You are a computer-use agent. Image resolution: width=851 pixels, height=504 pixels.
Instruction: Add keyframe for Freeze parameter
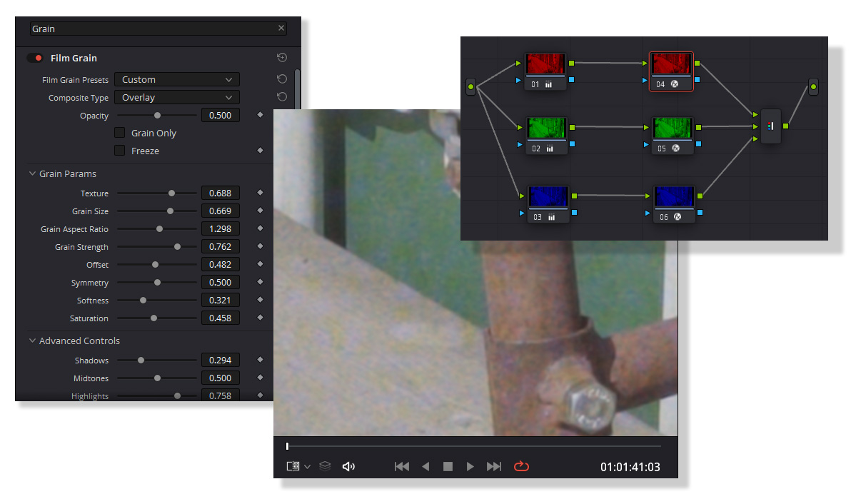tap(260, 151)
